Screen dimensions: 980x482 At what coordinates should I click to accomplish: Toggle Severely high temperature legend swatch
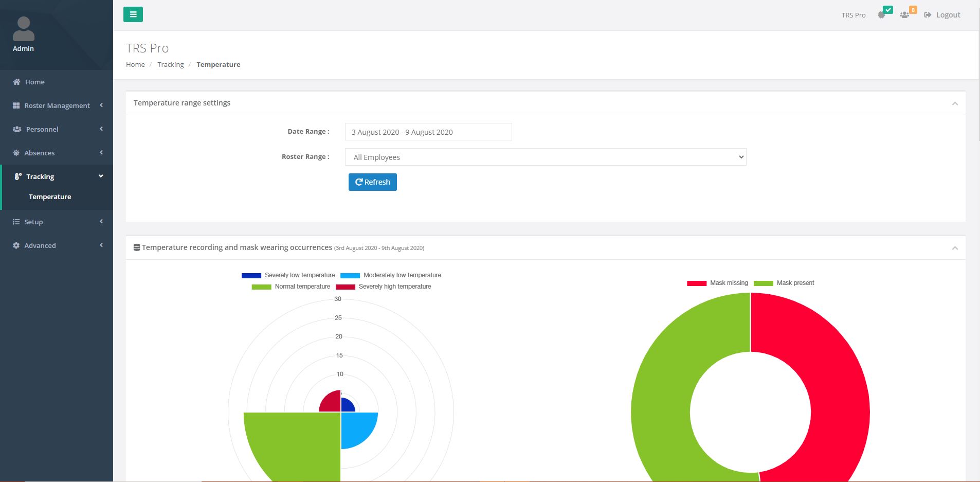pos(346,287)
